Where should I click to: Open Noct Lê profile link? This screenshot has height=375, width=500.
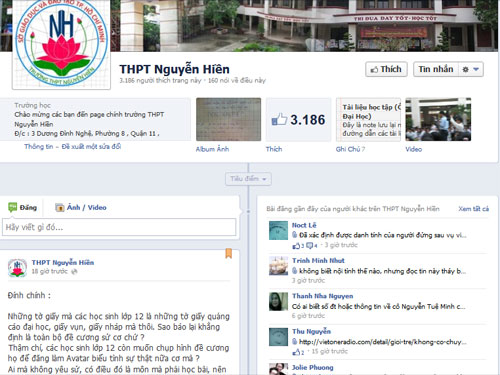tap(304, 225)
